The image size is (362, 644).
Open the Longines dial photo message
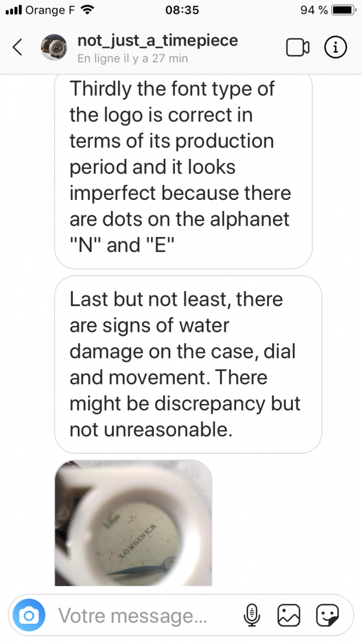pos(134,523)
